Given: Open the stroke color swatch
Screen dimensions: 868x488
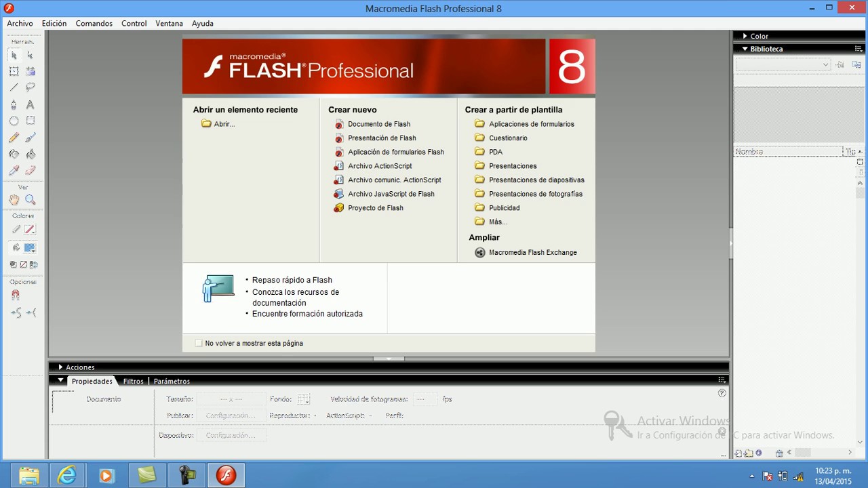Looking at the screenshot, I should [x=31, y=230].
